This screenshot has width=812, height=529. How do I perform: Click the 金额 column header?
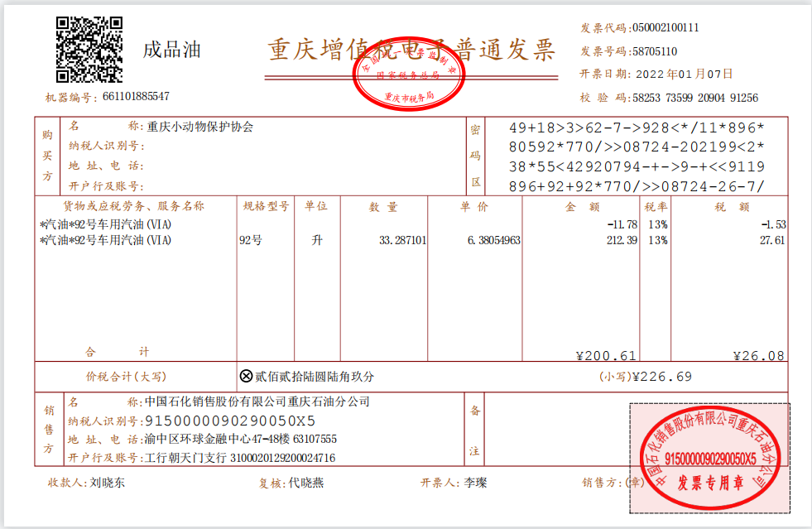[582, 207]
